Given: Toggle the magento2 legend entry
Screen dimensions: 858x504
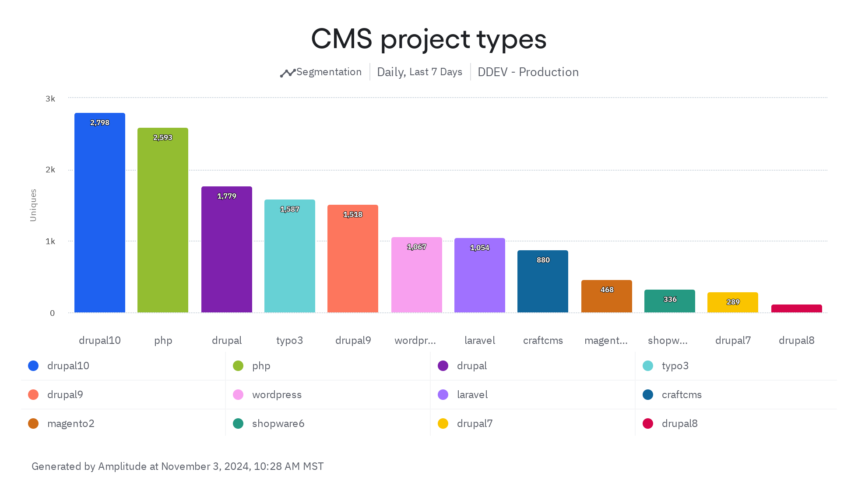Looking at the screenshot, I should [70, 423].
